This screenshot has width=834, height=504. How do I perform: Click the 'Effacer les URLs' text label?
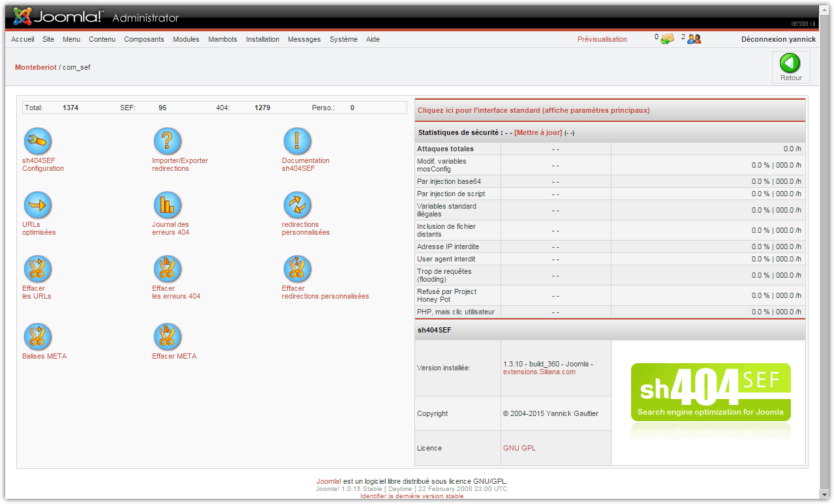click(x=37, y=292)
